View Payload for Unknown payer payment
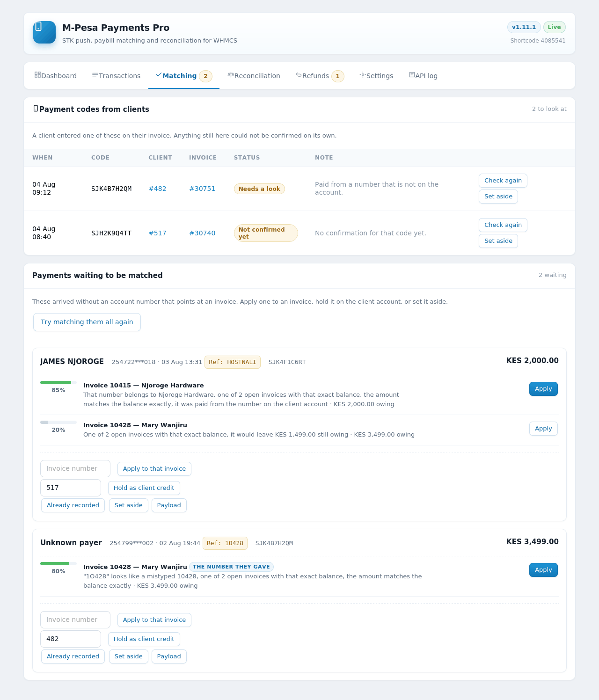This screenshot has height=700, width=599. pyautogui.click(x=169, y=656)
